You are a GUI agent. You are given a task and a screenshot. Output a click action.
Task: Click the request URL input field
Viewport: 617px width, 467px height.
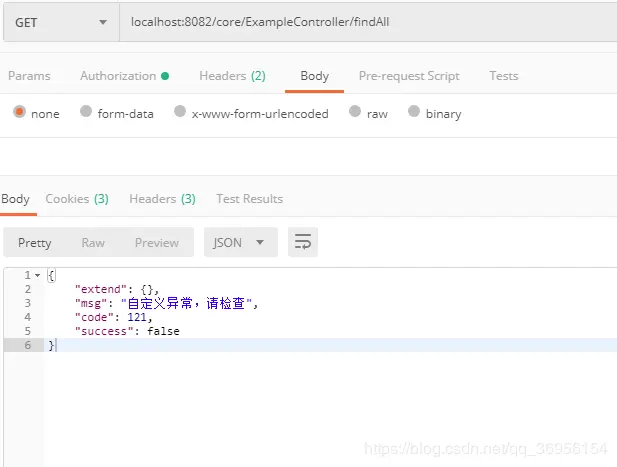pyautogui.click(x=368, y=22)
